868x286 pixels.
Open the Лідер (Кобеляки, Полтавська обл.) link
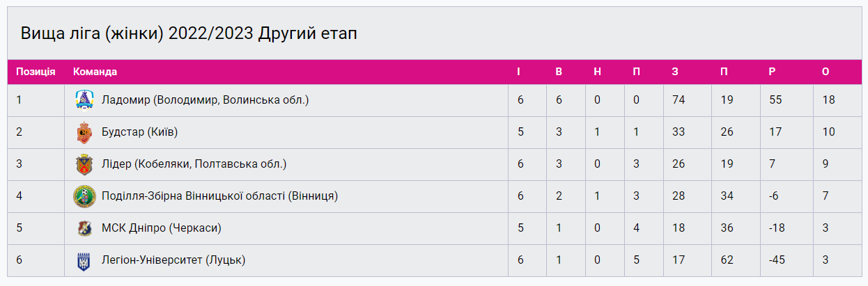click(x=194, y=164)
